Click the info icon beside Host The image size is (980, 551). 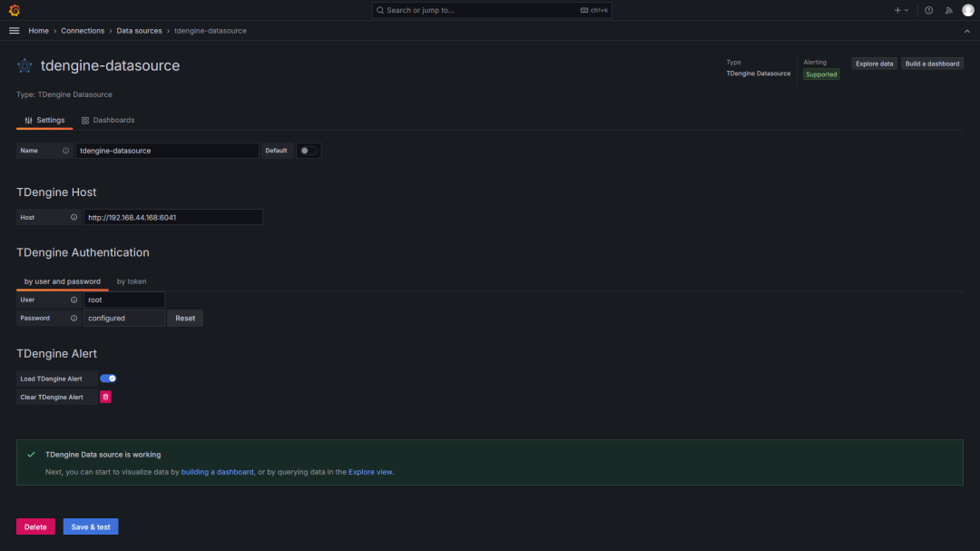73,217
